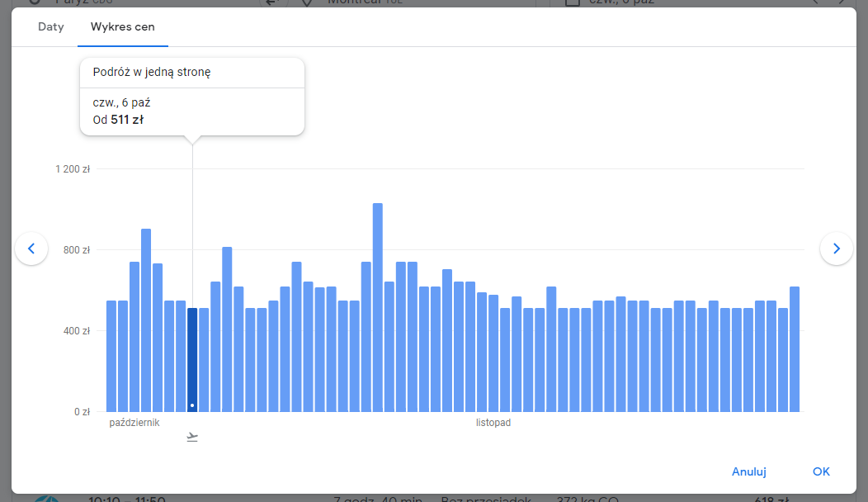
Task: Click the Podróż w jedną stronę tooltip
Action: point(192,97)
